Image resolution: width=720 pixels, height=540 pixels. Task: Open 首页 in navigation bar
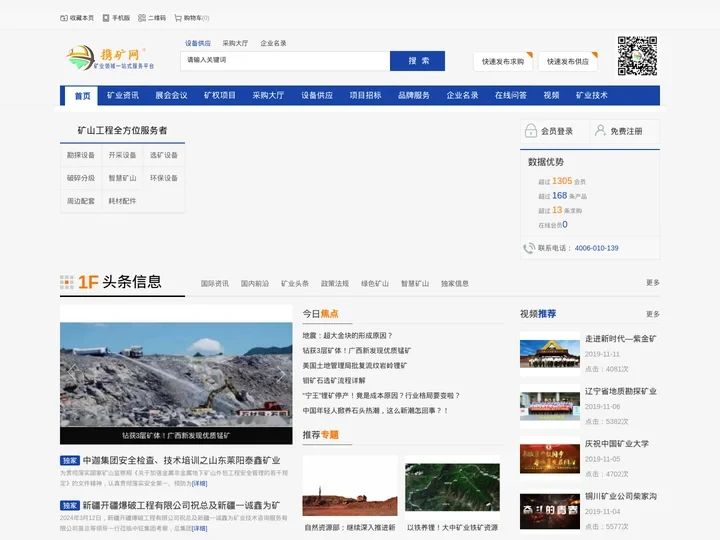82,96
